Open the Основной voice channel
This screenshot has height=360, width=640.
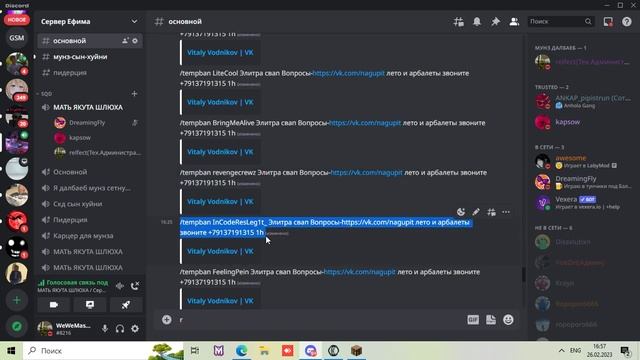[90, 172]
